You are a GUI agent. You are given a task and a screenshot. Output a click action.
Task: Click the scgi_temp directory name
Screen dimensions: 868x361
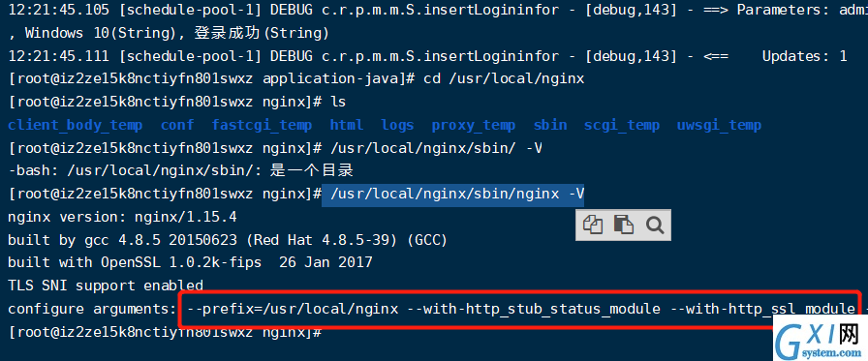coord(622,126)
